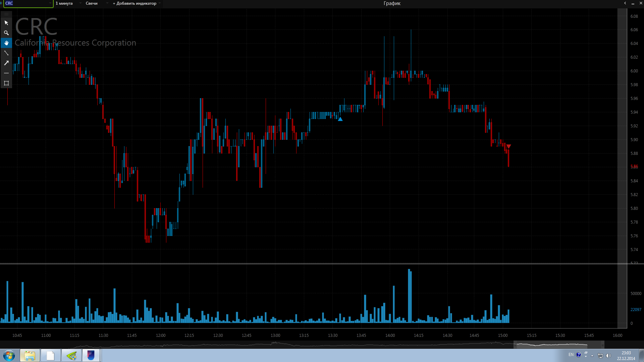Select the magnifier zoom tool
Viewport: 644px width, 362px height.
[6, 33]
